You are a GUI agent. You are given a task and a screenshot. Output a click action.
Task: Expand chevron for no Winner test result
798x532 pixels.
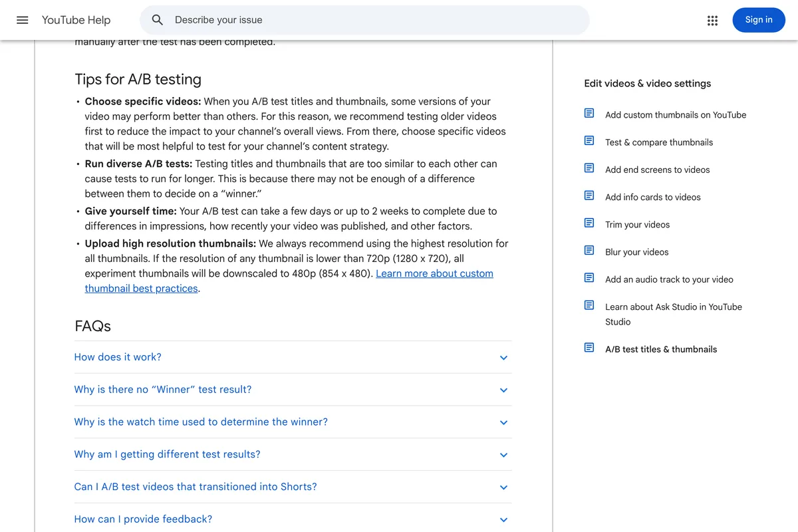click(503, 390)
